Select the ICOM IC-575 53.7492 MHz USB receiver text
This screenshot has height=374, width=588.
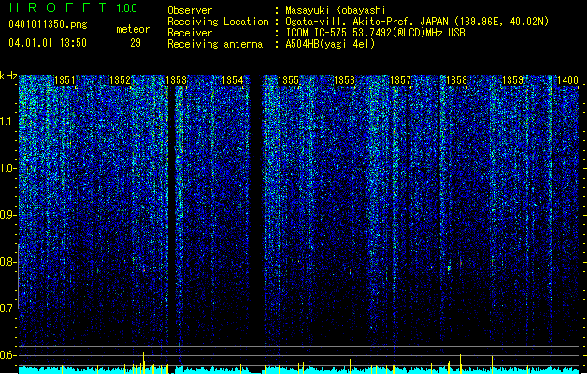tap(375, 33)
